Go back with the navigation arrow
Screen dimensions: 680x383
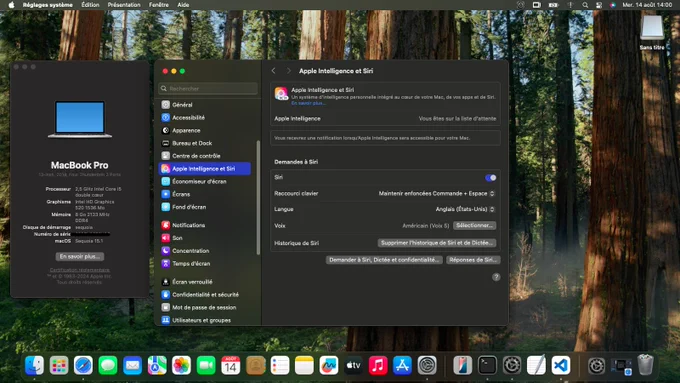coord(273,71)
